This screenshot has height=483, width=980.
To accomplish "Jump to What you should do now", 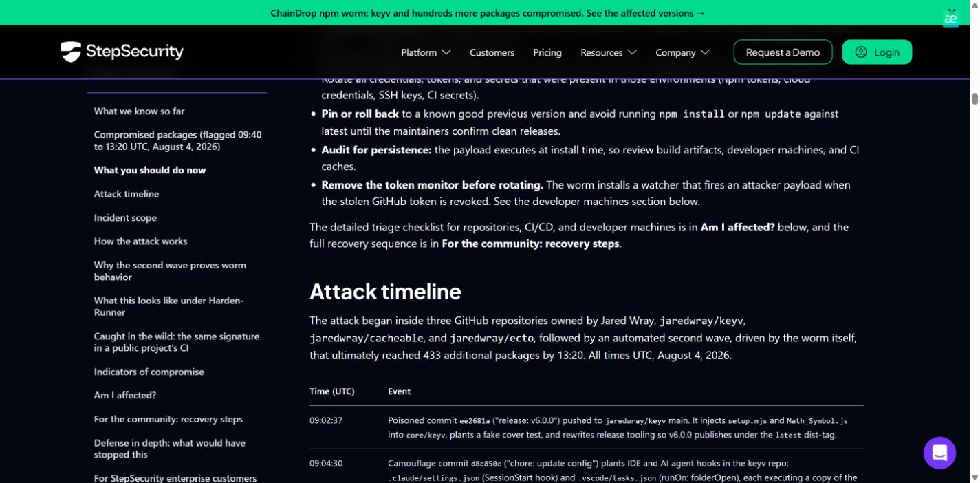I will (x=150, y=170).
